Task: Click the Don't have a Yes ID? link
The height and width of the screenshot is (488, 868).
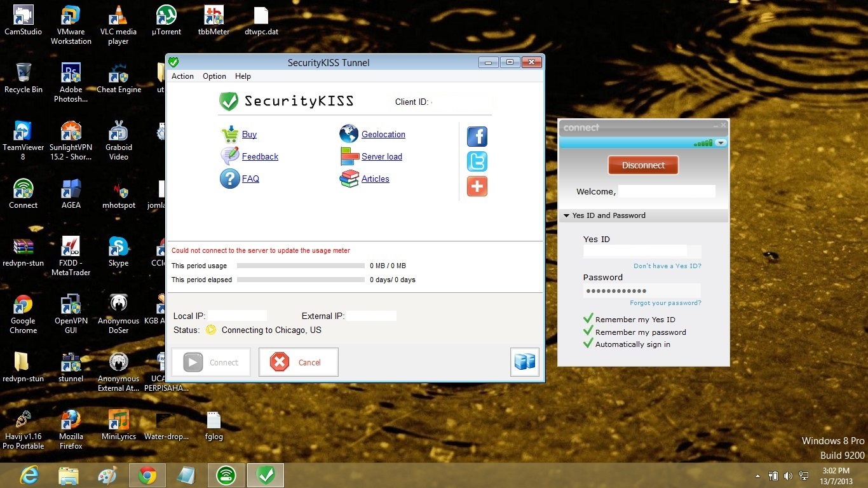Action: (x=667, y=266)
